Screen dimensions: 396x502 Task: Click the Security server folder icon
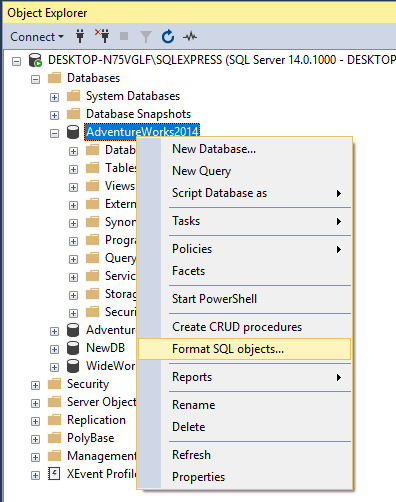[x=54, y=384]
